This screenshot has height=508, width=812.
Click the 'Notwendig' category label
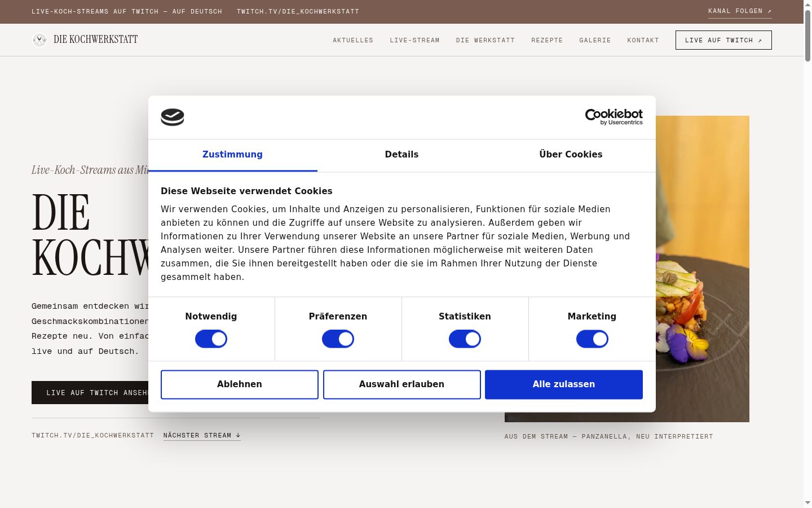(x=211, y=317)
